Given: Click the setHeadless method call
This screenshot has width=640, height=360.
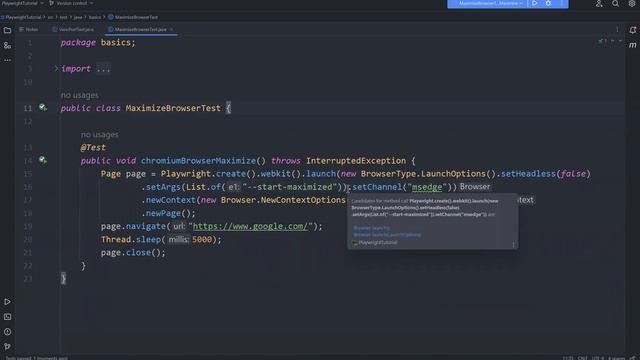Looking at the screenshot, I should tap(528, 173).
